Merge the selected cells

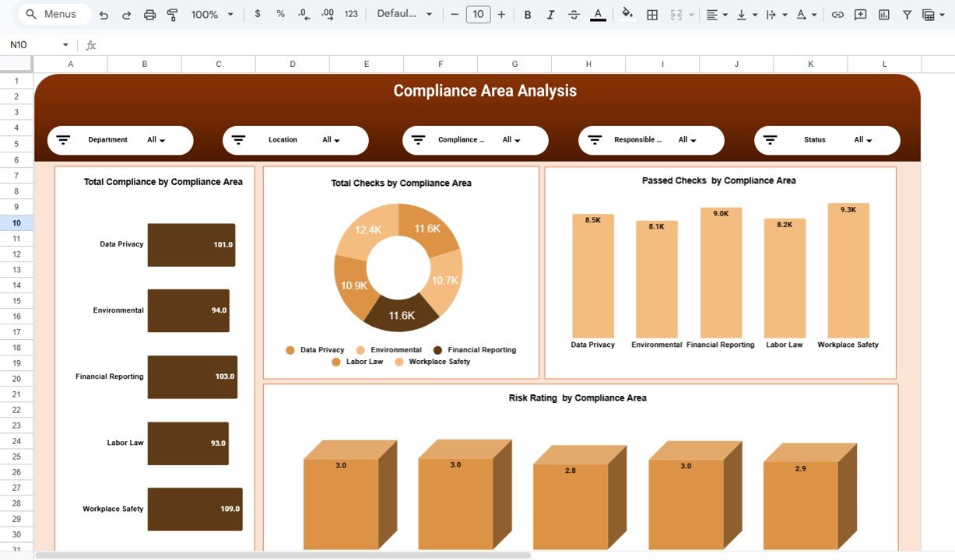(676, 14)
